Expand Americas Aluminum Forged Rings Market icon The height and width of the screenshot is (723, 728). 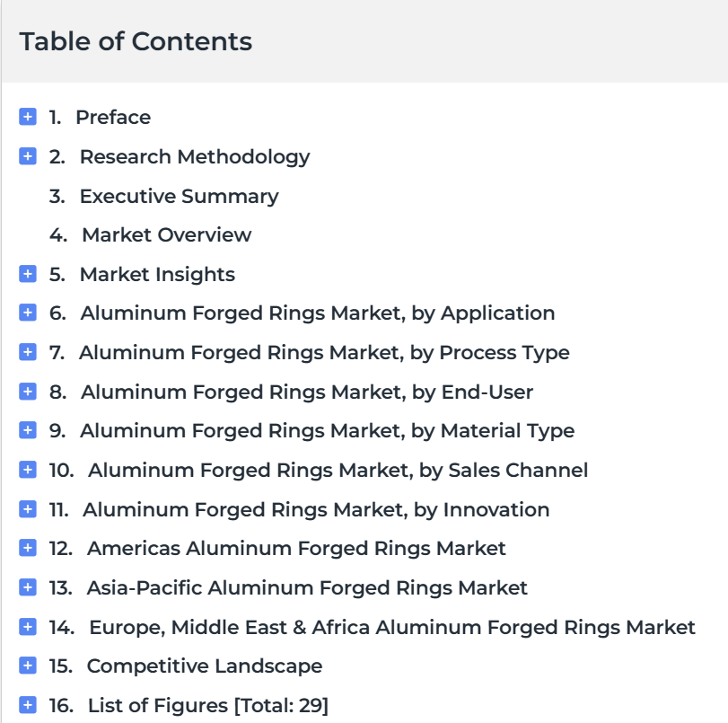tap(28, 548)
